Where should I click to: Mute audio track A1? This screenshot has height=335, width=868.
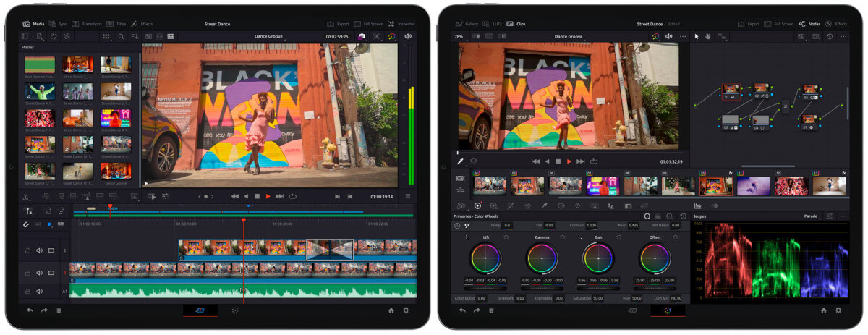[x=39, y=292]
